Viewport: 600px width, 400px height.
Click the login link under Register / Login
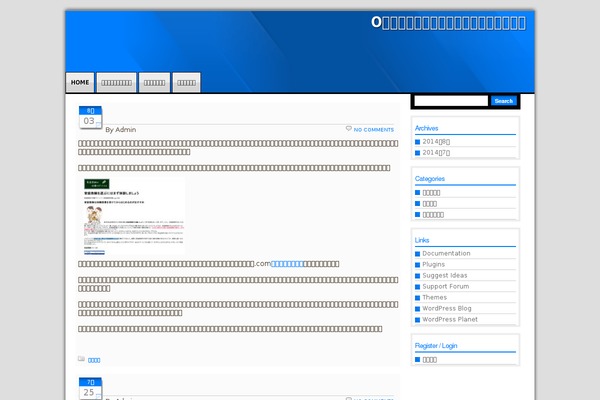[429, 360]
